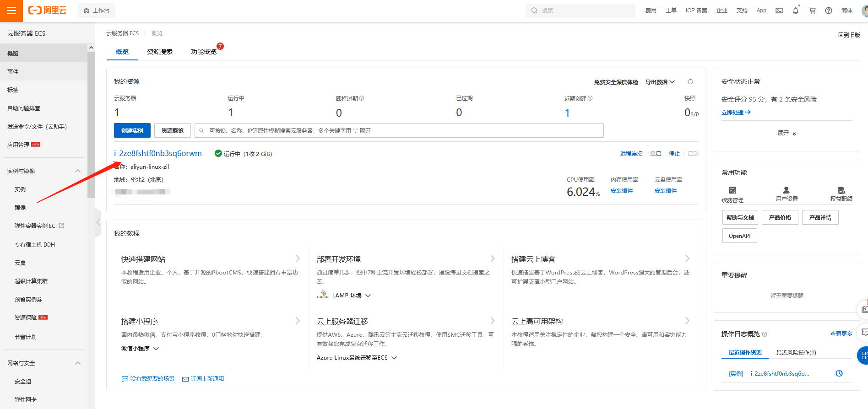Click sidebar scrollbar up arrow
Screen dimensions: 868x409
tap(91, 48)
